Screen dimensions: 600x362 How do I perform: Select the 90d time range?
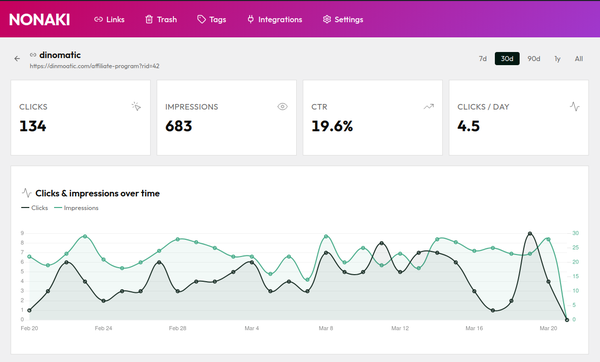click(x=534, y=59)
